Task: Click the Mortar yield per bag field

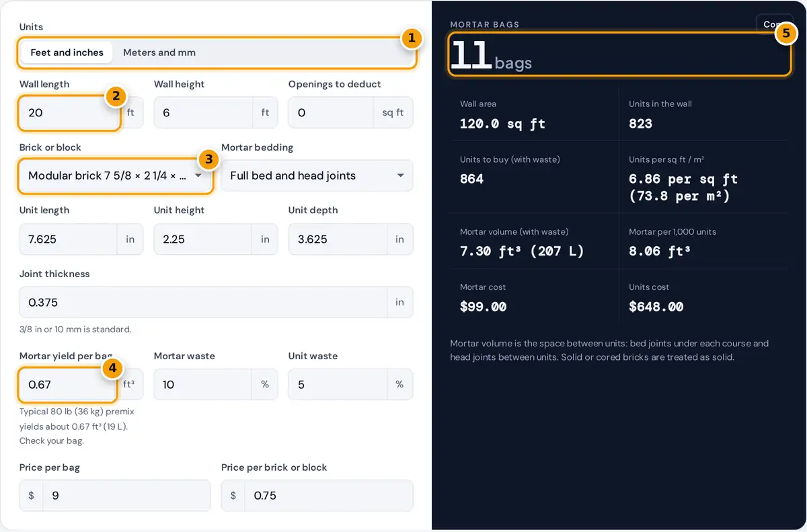Action: [x=69, y=385]
